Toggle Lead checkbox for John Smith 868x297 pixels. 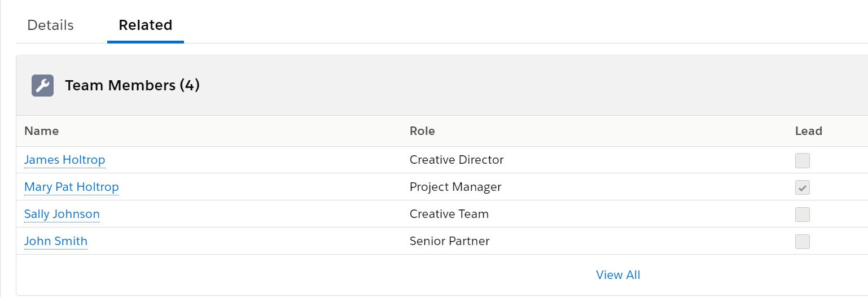click(x=803, y=242)
